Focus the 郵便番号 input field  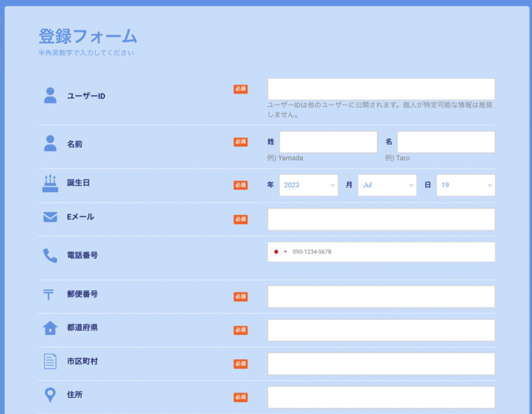click(381, 297)
